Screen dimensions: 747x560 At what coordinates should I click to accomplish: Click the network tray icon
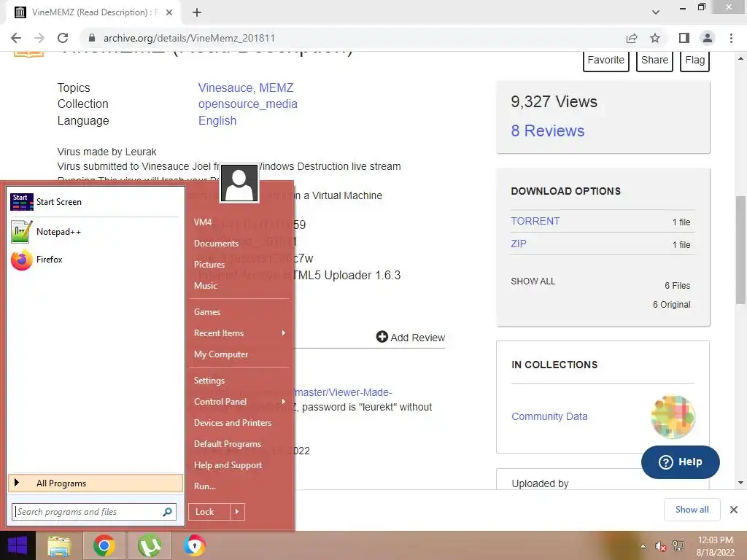pos(678,546)
